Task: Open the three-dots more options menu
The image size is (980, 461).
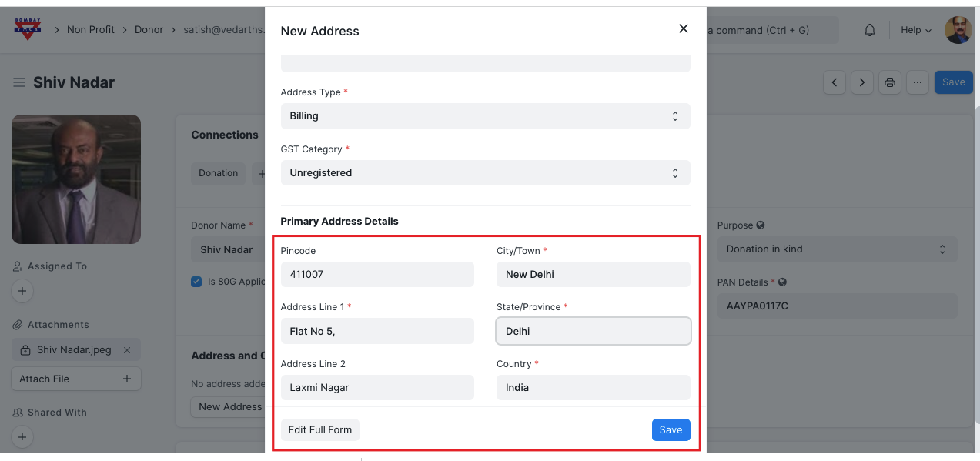Action: coord(917,82)
